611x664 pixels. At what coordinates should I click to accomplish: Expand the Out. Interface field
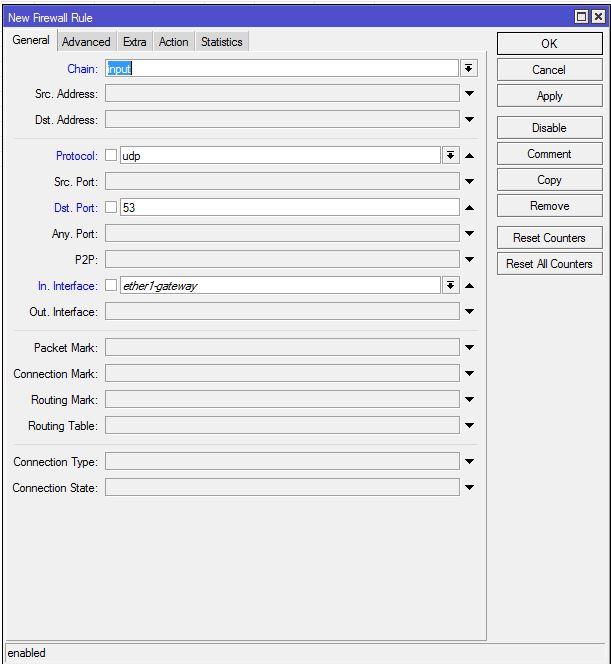click(x=469, y=312)
